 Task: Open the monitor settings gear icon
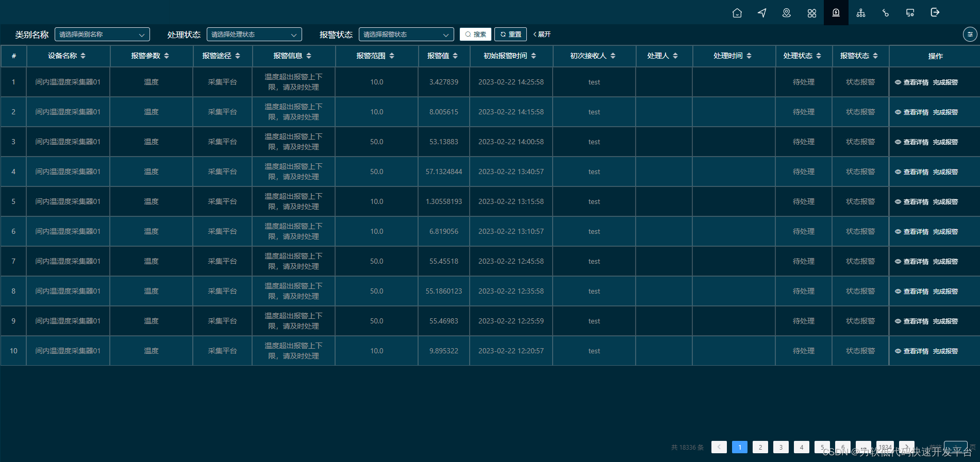click(910, 13)
